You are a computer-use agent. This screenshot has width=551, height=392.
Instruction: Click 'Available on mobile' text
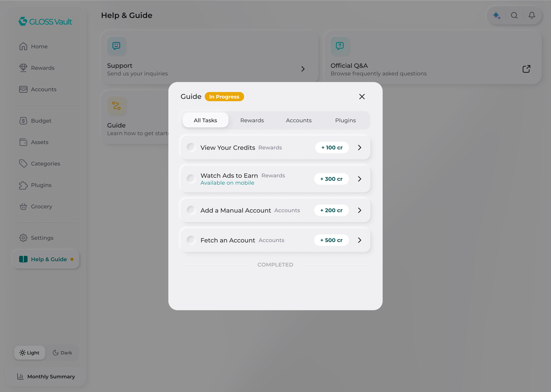click(x=227, y=183)
